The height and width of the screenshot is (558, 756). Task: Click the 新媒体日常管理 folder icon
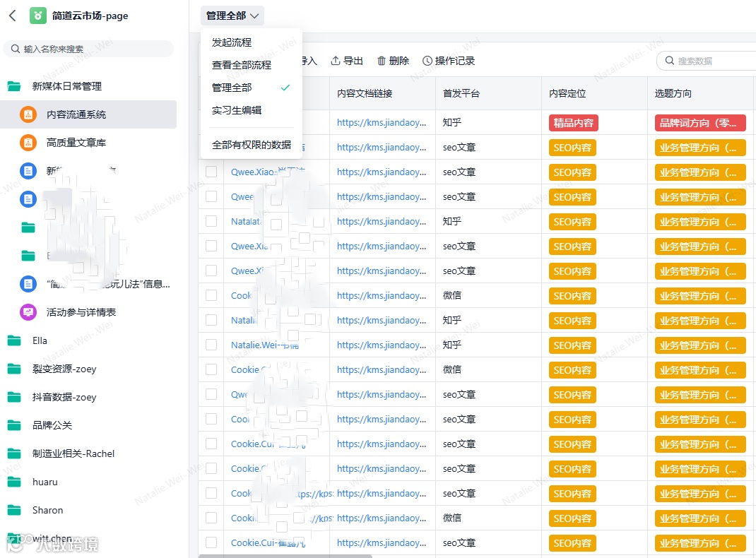coord(14,86)
